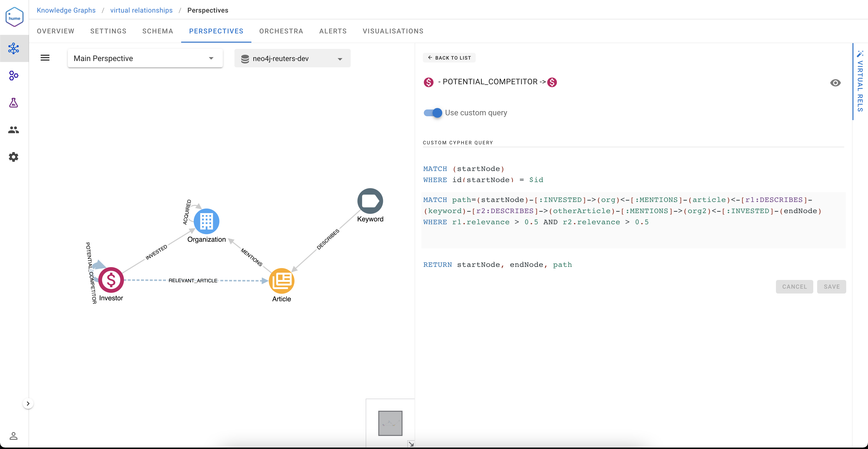Select the Organization building node

[207, 221]
